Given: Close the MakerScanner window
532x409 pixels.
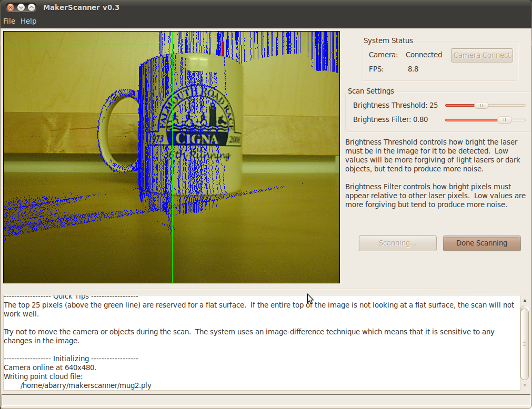Looking at the screenshot, I should tap(9, 7).
